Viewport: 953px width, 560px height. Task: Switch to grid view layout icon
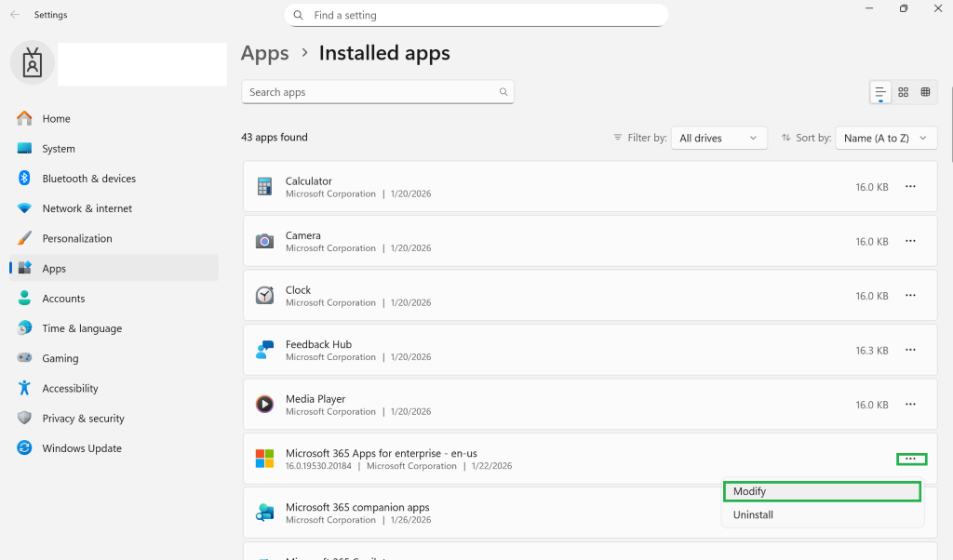point(903,92)
